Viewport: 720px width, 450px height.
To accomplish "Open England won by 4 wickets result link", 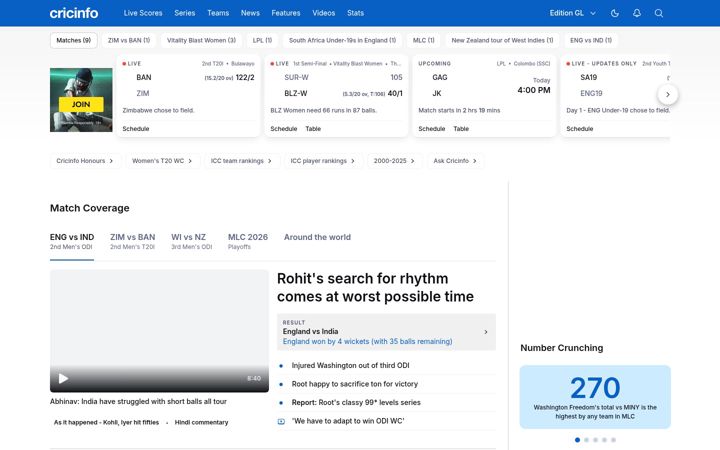I will tap(367, 342).
